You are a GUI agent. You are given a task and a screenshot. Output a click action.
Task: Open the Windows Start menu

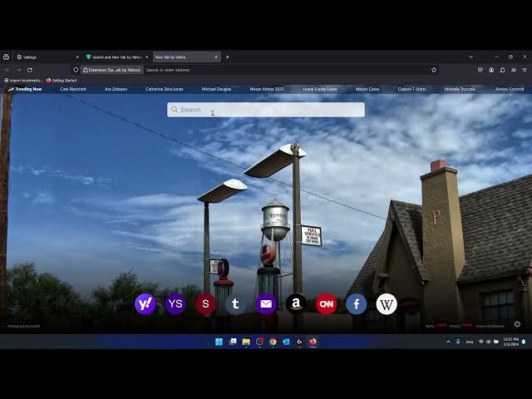219,342
